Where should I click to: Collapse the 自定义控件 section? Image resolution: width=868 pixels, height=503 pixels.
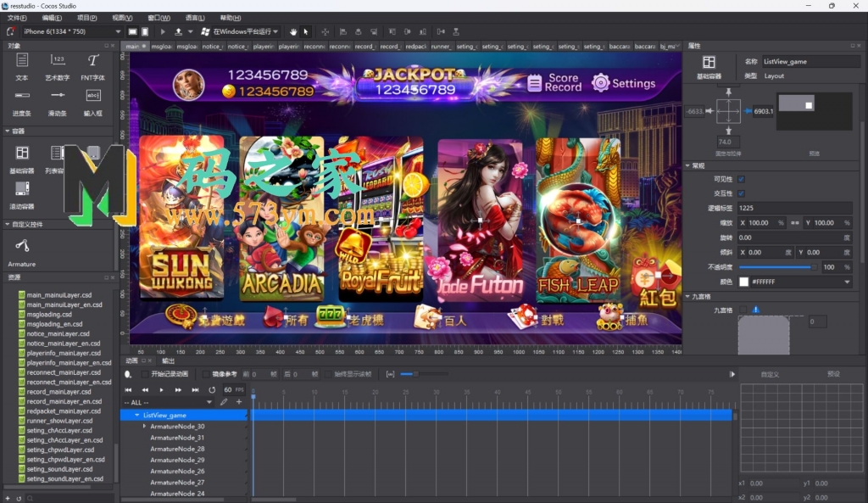pyautogui.click(x=7, y=224)
